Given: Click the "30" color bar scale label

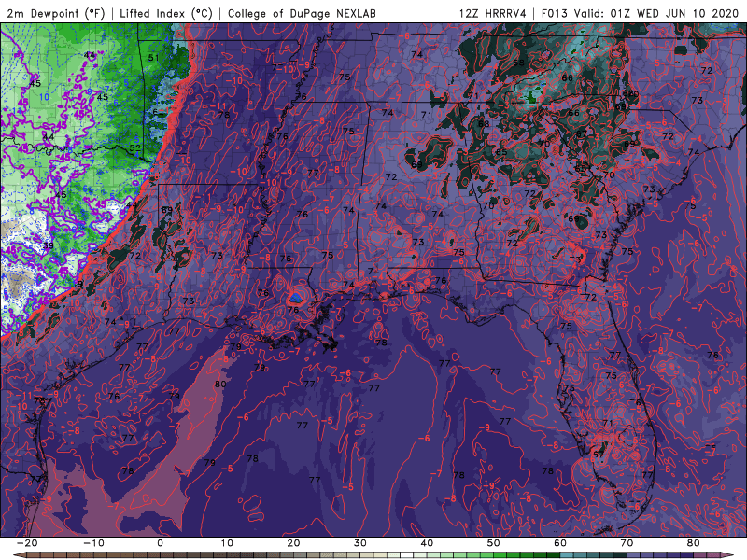Looking at the screenshot, I should point(360,543).
